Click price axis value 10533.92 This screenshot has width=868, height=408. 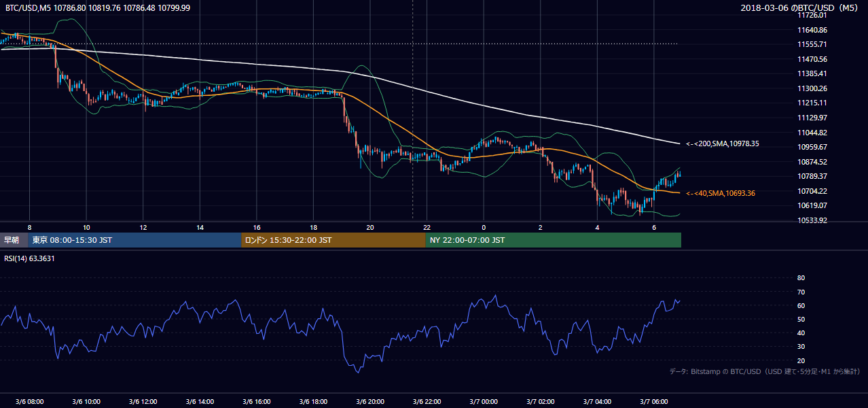coord(812,220)
